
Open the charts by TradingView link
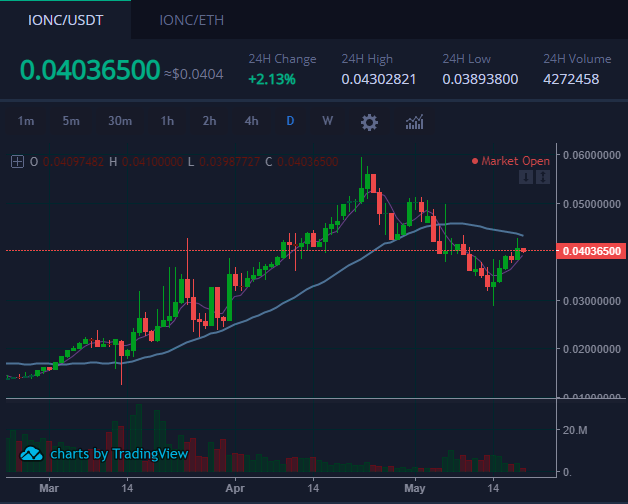tap(119, 454)
